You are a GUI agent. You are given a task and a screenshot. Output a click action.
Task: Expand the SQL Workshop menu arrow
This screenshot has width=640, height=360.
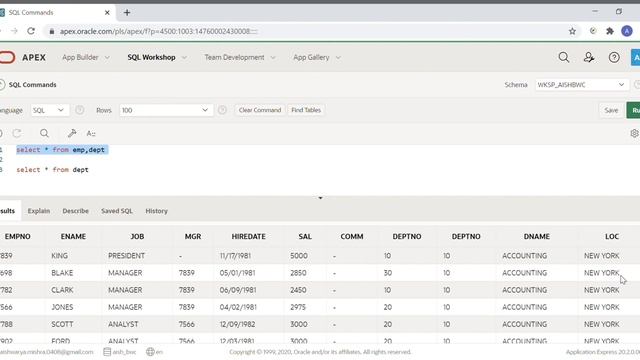pyautogui.click(x=184, y=58)
